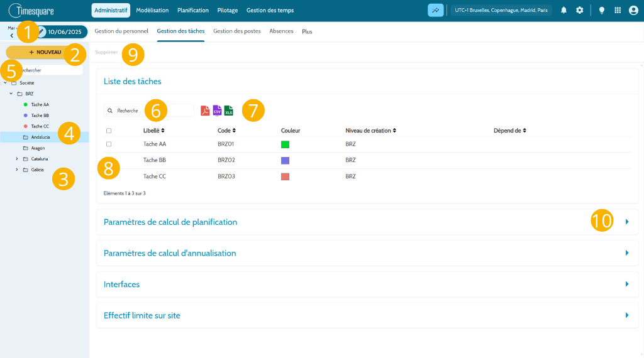Image resolution: width=644 pixels, height=358 pixels.
Task: Open the Administratif menu
Action: [x=111, y=10]
